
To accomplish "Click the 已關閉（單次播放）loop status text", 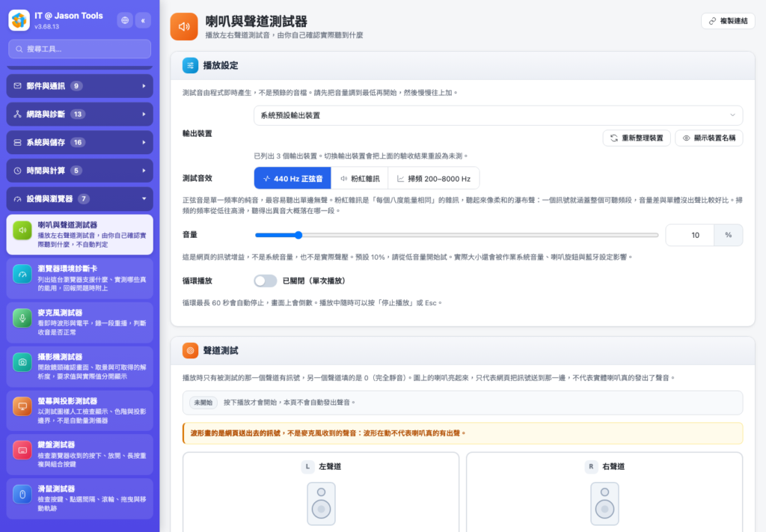I will pyautogui.click(x=314, y=281).
